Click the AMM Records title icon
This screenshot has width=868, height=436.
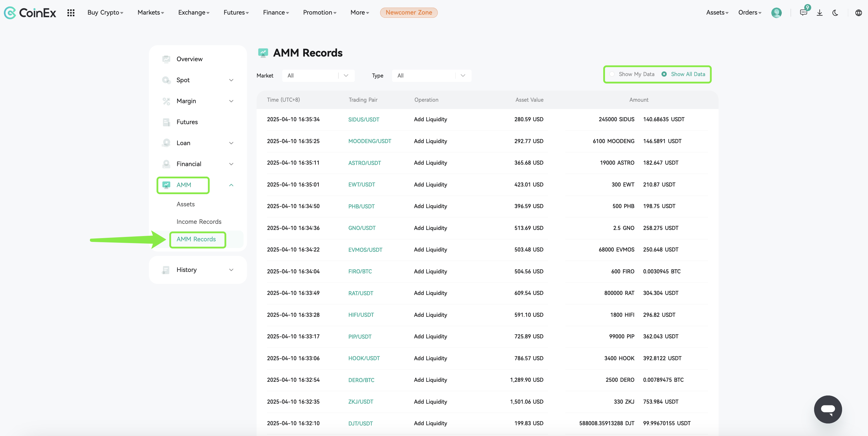(x=263, y=52)
